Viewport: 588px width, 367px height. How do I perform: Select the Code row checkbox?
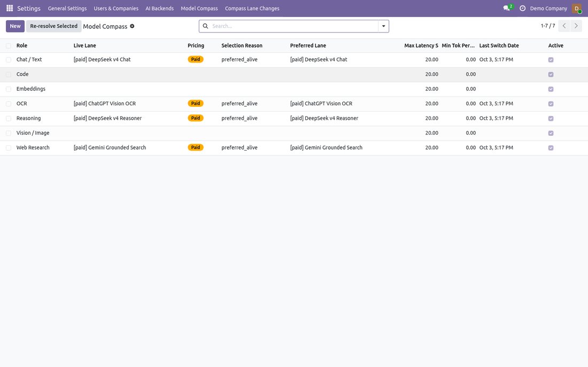8,74
